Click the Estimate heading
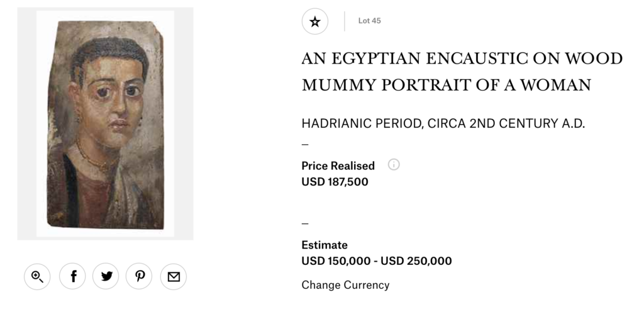This screenshot has height=314, width=644. tap(324, 245)
